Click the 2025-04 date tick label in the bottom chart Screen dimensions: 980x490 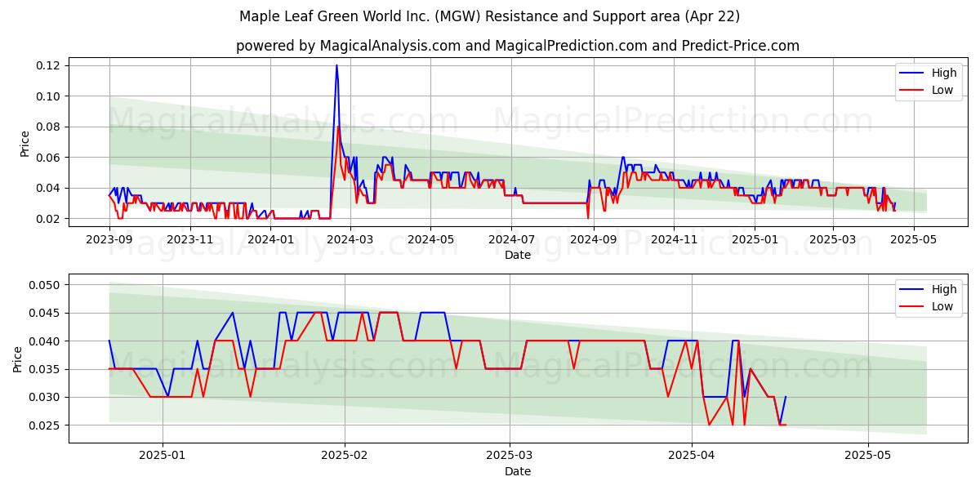click(x=692, y=456)
